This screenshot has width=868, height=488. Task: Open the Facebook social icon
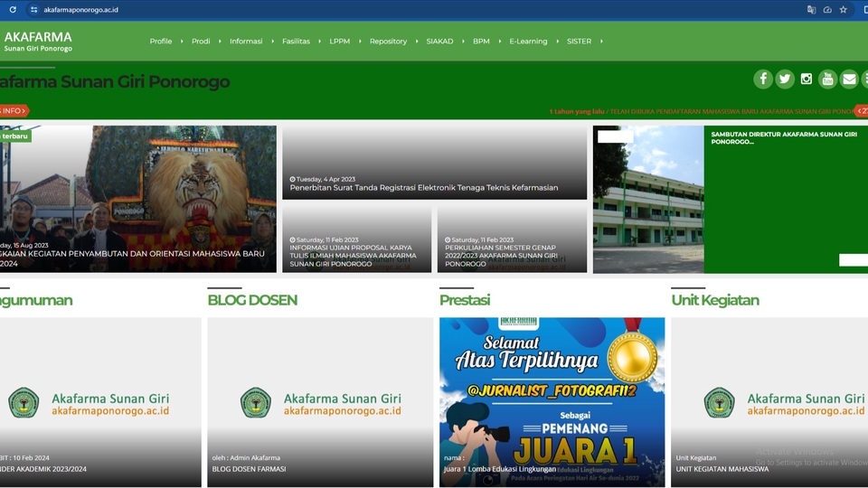763,80
